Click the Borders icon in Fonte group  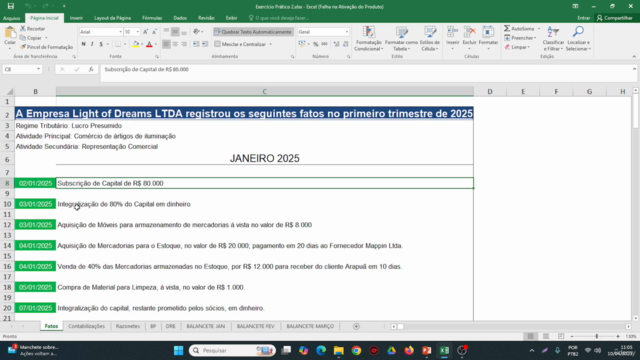pos(118,44)
